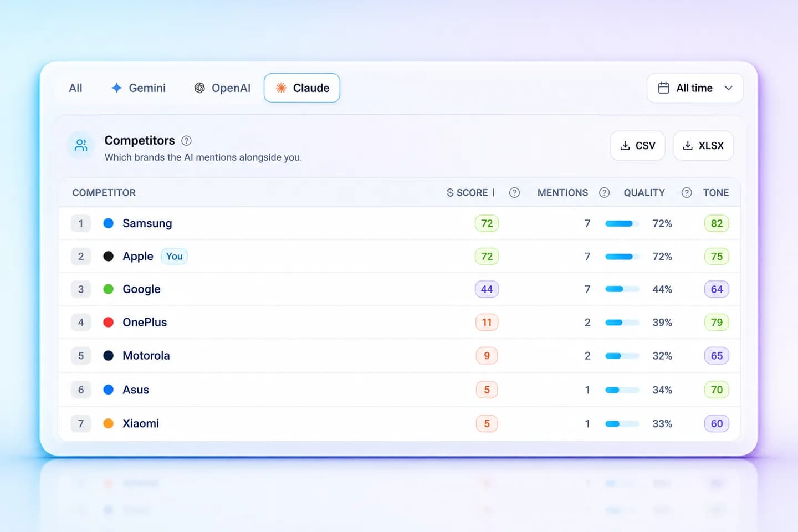Click rank number 4 badge for OnePlus
The image size is (798, 532).
pos(81,323)
